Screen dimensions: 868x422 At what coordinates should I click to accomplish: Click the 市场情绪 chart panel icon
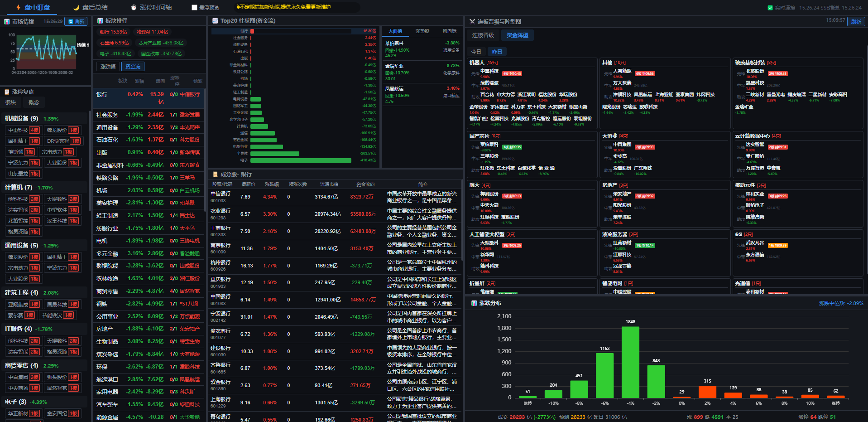point(7,21)
